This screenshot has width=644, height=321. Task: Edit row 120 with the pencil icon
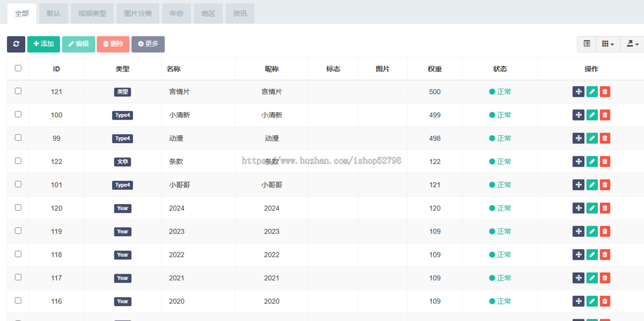pos(592,208)
